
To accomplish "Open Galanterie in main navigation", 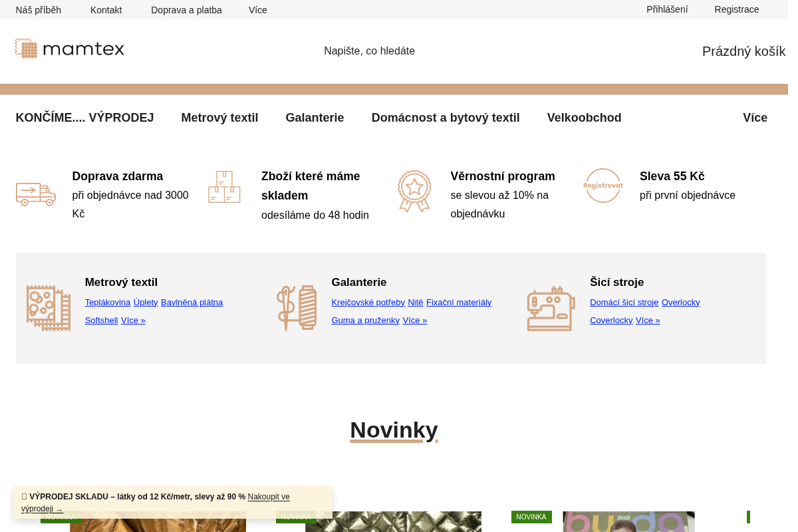I will pyautogui.click(x=315, y=118).
